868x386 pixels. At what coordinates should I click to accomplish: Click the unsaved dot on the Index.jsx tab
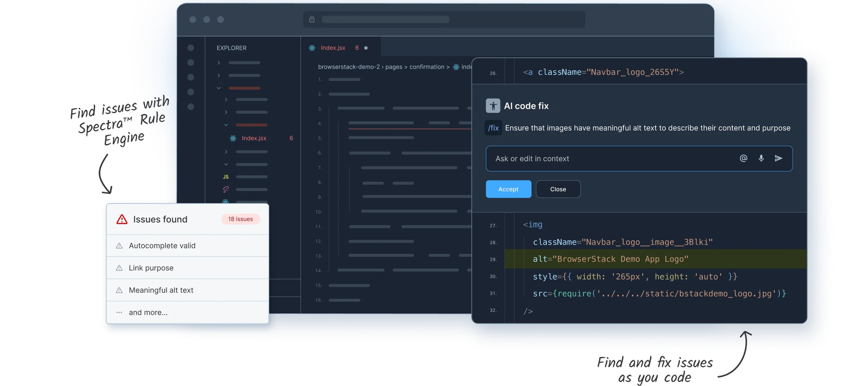point(366,48)
